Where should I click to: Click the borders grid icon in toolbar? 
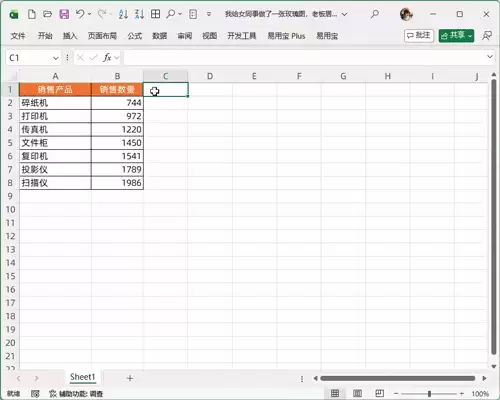155,14
